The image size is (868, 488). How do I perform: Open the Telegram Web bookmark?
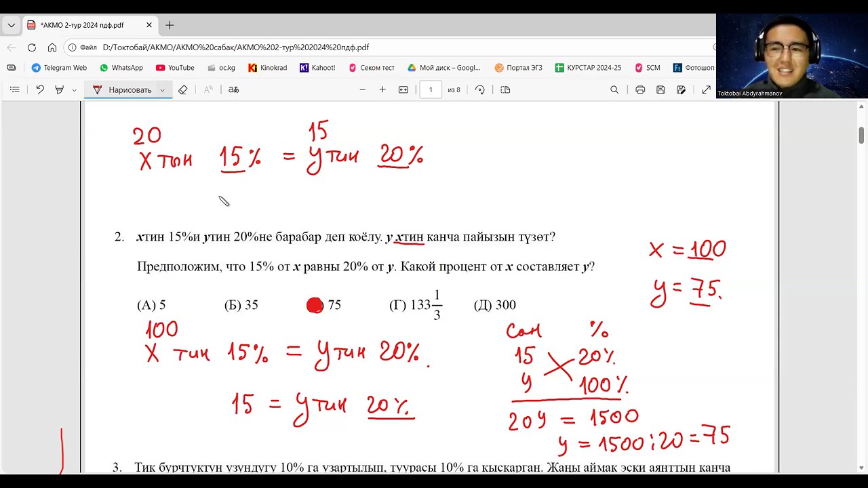pyautogui.click(x=59, y=68)
